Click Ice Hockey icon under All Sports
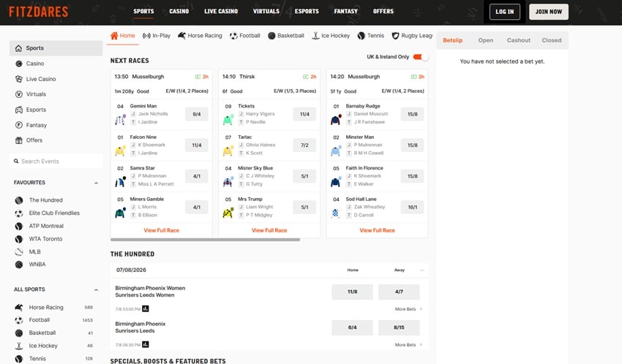The image size is (622, 364). tap(18, 346)
